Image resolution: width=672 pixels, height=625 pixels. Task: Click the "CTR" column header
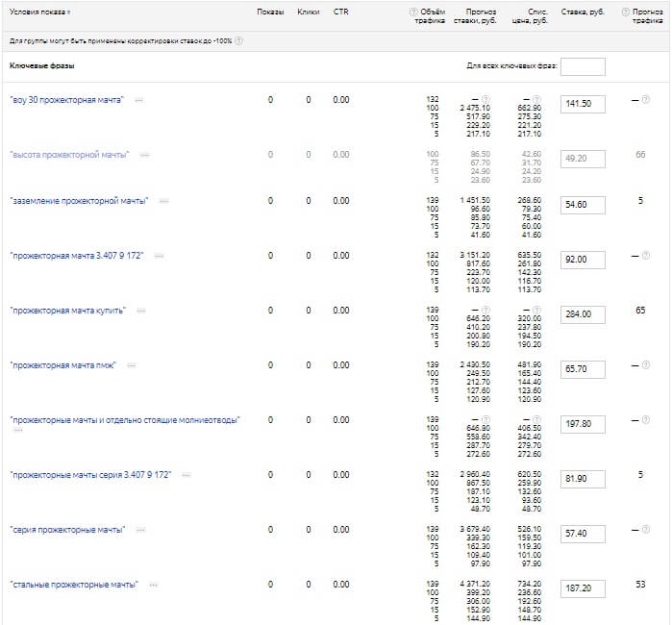340,12
